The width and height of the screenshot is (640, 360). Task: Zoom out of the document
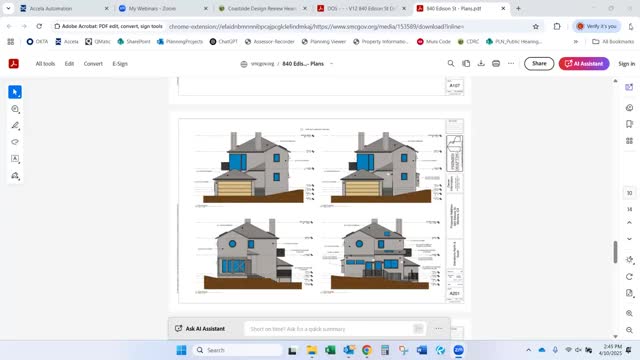point(629,330)
